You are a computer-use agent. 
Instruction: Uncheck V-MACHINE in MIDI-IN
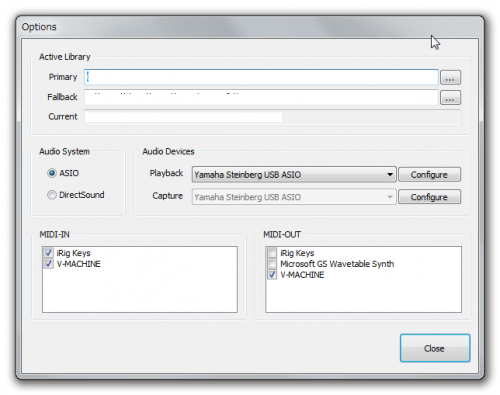[x=49, y=264]
